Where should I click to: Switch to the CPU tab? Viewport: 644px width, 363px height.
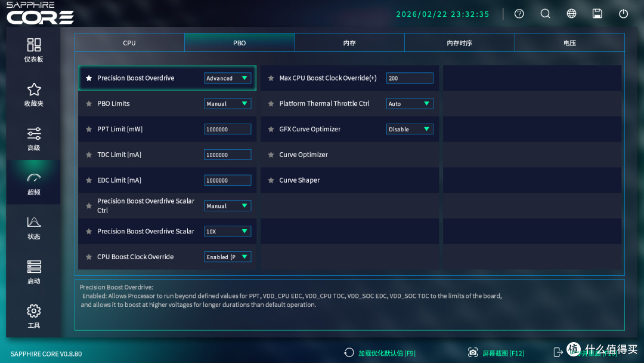pos(129,43)
